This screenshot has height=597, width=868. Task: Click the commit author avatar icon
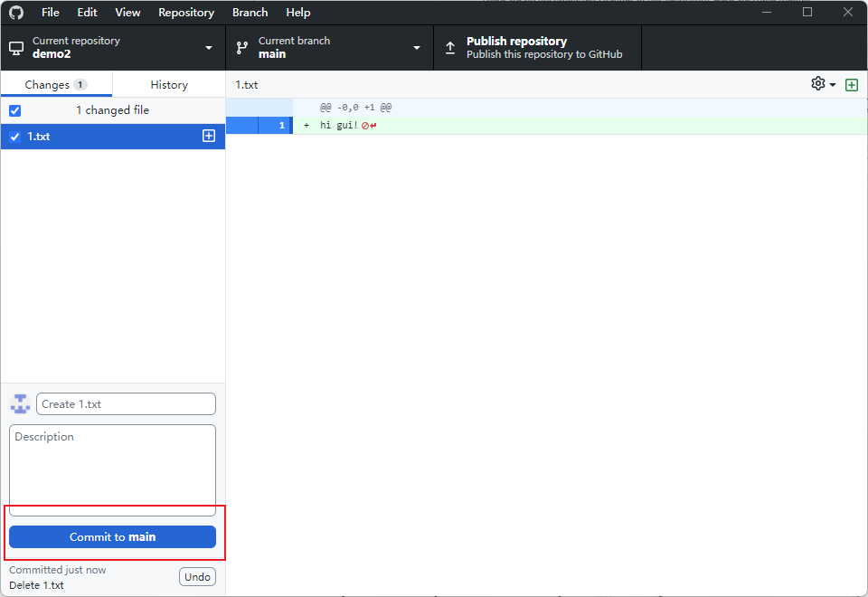click(x=20, y=403)
